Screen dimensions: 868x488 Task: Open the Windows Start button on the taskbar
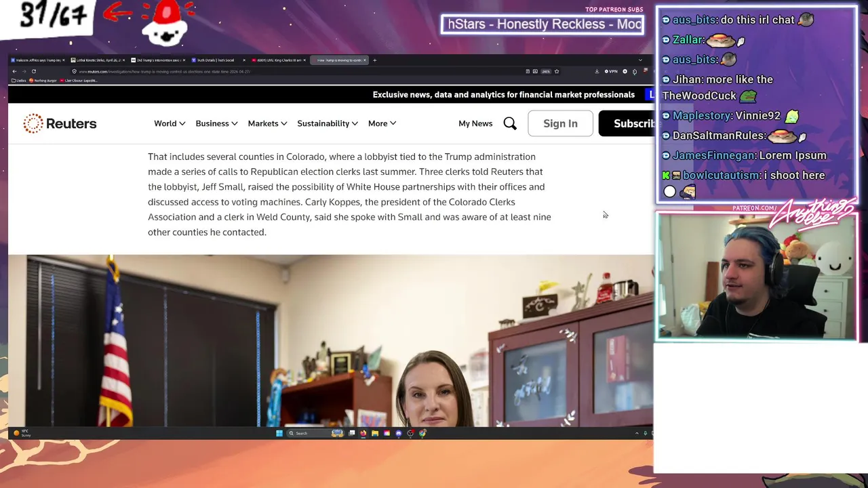(x=279, y=433)
